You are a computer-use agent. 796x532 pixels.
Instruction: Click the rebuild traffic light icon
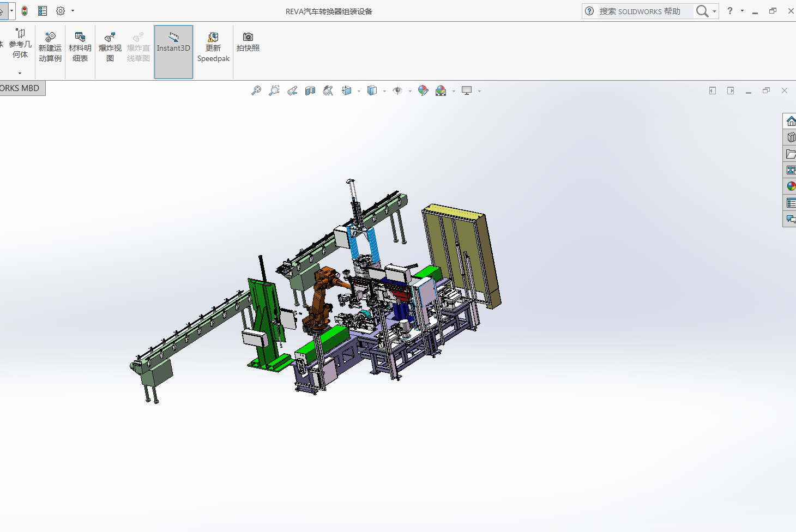(25, 11)
